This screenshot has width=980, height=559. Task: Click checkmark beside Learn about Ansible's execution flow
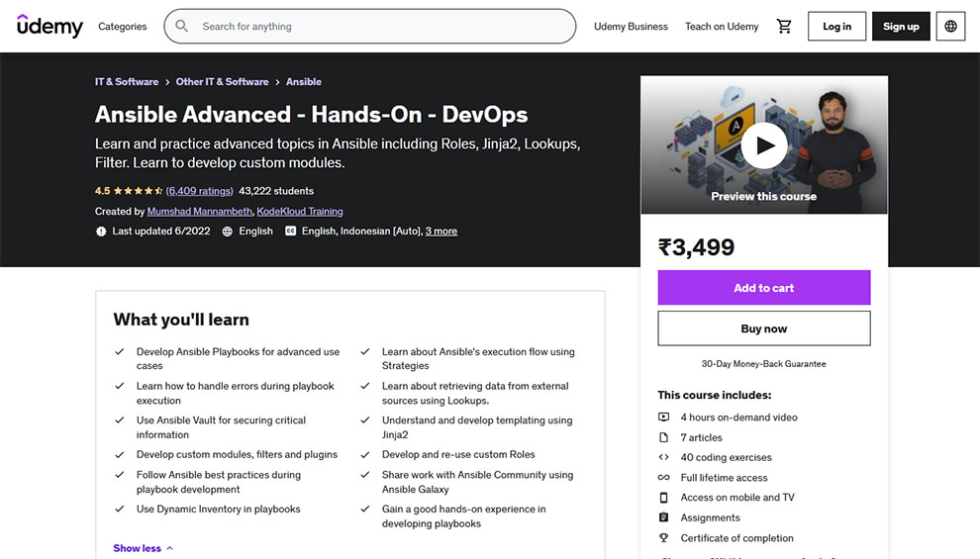365,351
